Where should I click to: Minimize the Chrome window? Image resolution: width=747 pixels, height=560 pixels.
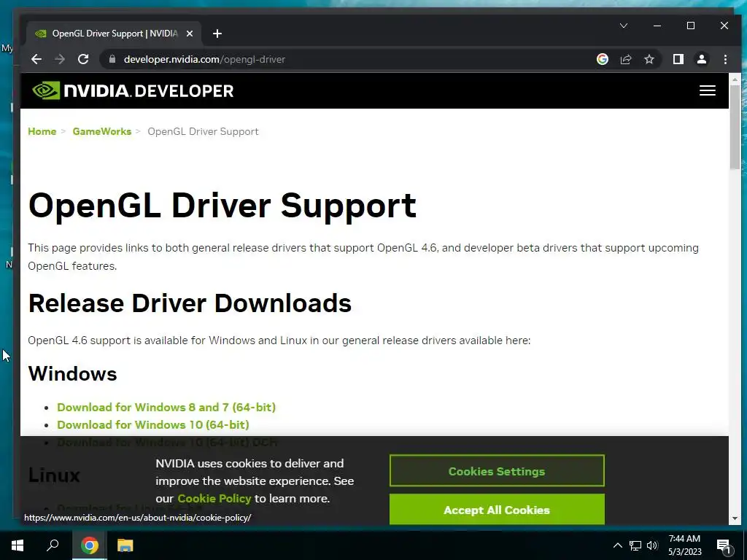657,26
